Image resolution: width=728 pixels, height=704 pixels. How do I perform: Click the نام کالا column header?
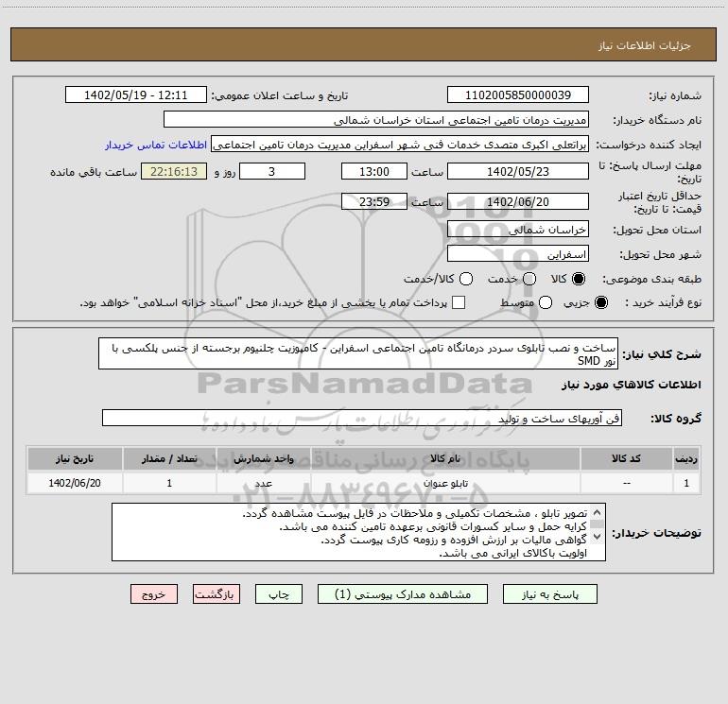(445, 458)
